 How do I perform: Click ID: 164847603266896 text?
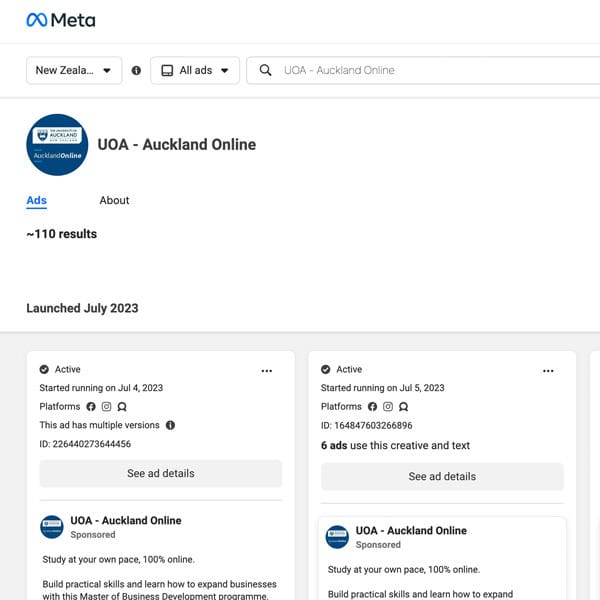pos(367,426)
